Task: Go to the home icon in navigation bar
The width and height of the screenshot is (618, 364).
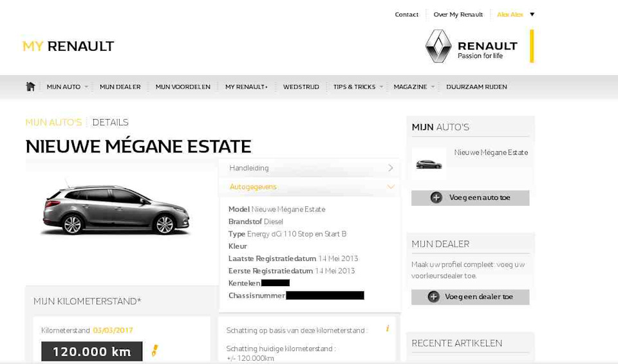Action: (30, 87)
